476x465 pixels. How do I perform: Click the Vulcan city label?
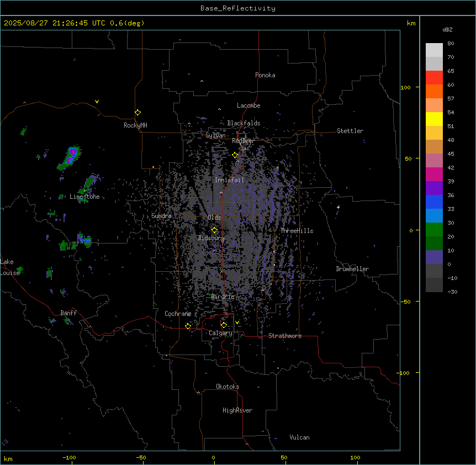299,437
